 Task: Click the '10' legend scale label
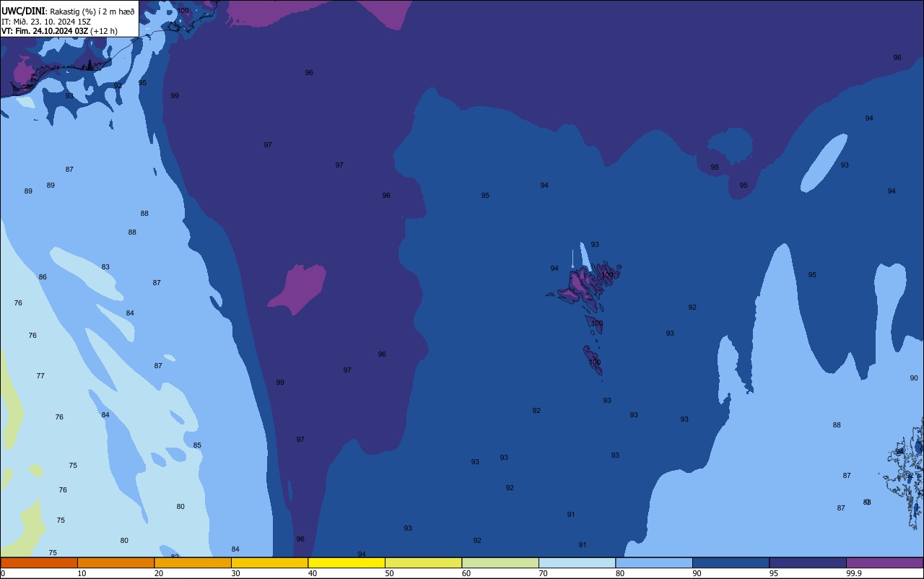pos(82,573)
